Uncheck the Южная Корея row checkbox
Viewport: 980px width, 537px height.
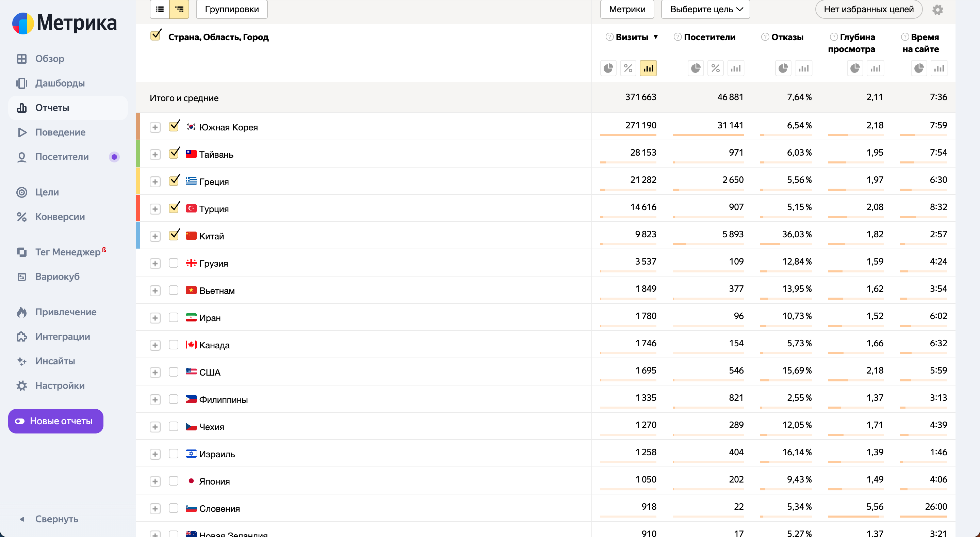(174, 126)
